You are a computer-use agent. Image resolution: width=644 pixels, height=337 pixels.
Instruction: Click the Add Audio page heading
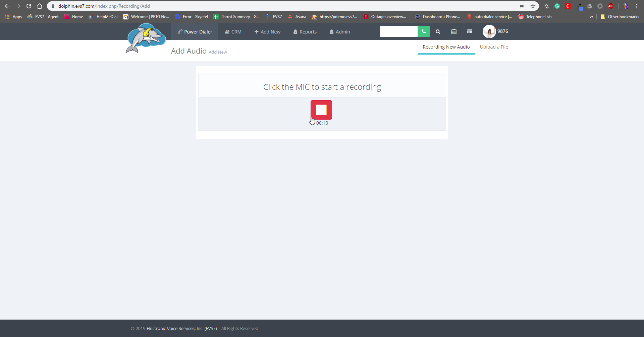click(189, 51)
